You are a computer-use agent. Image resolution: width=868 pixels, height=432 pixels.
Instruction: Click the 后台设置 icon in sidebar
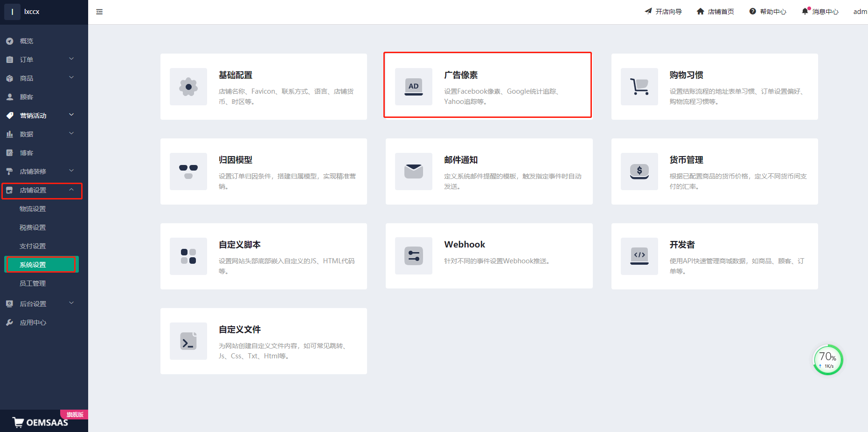coord(9,304)
